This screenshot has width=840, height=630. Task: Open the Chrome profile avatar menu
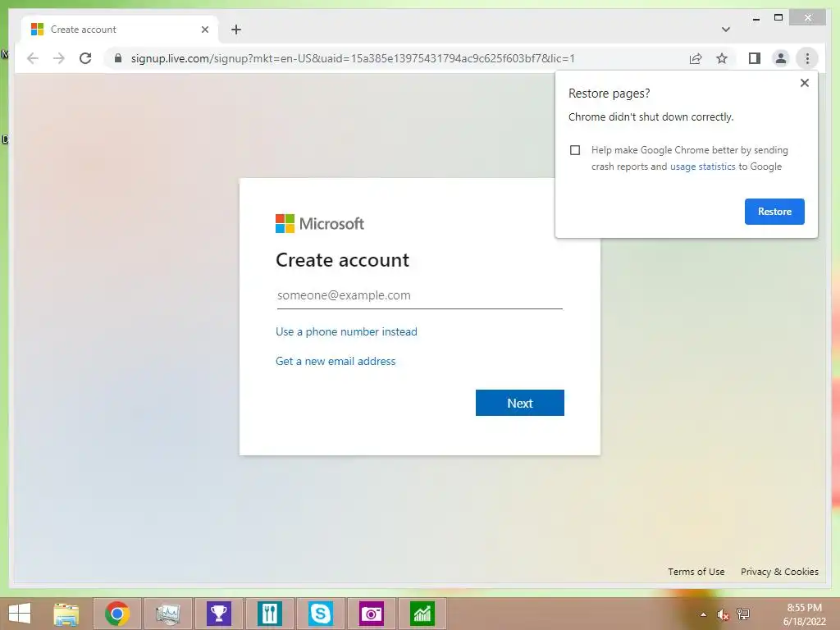point(781,58)
